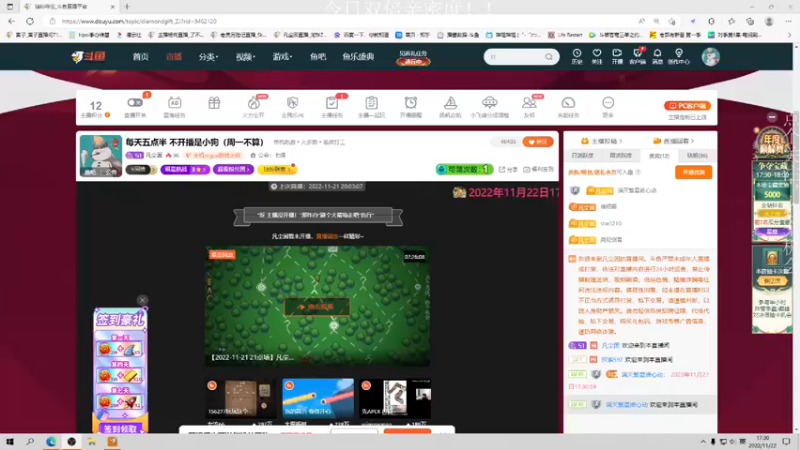Screen dimensions: 800x450
Task: Click the streamer avatar image
Action: pos(101,156)
